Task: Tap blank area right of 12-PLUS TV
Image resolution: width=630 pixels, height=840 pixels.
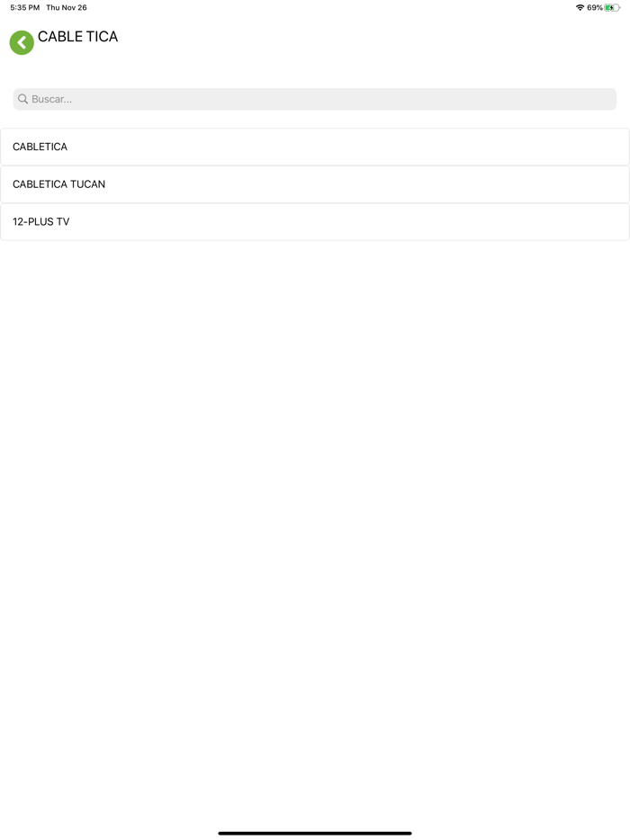Action: tap(348, 222)
